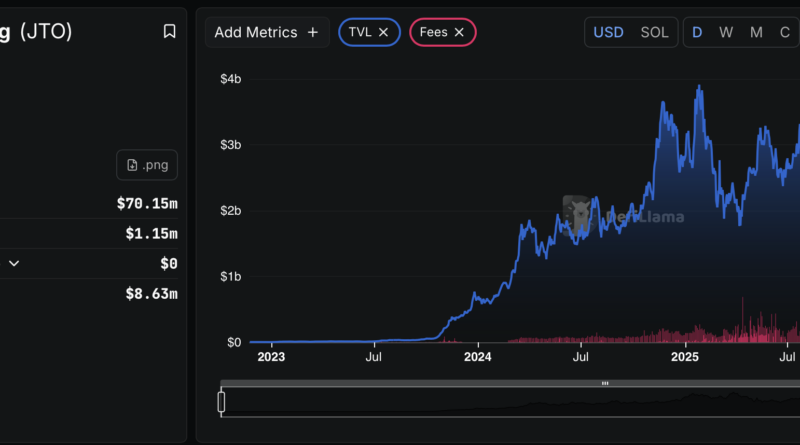This screenshot has height=445, width=800.
Task: Download the chart as .png
Action: tap(148, 165)
